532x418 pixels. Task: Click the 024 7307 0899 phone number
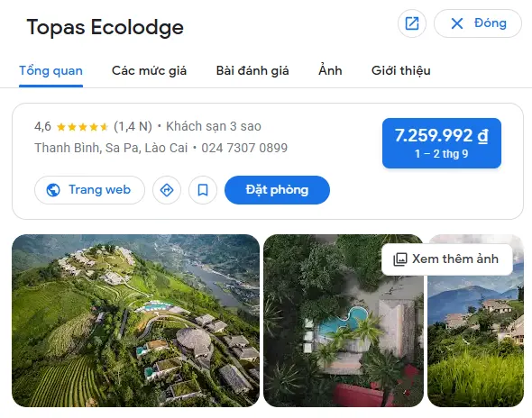[244, 148]
